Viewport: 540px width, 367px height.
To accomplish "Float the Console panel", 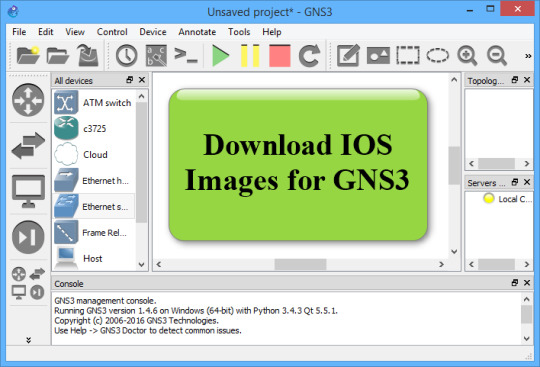I will pyautogui.click(x=515, y=283).
